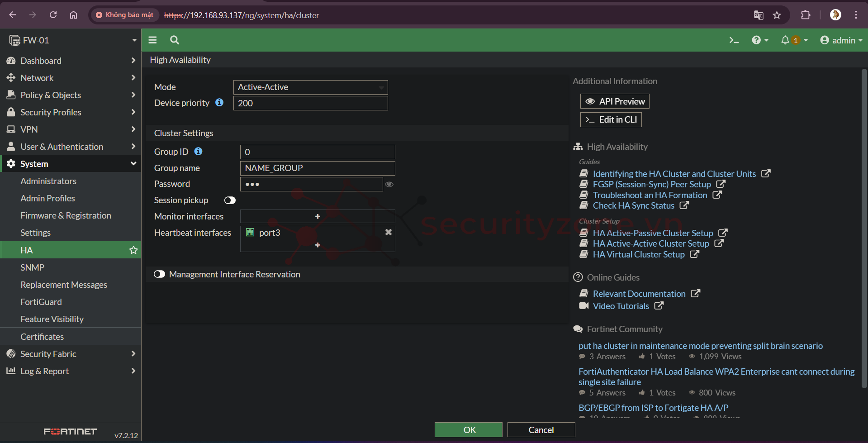Toggle the hamburger navigation menu icon

[x=152, y=40]
